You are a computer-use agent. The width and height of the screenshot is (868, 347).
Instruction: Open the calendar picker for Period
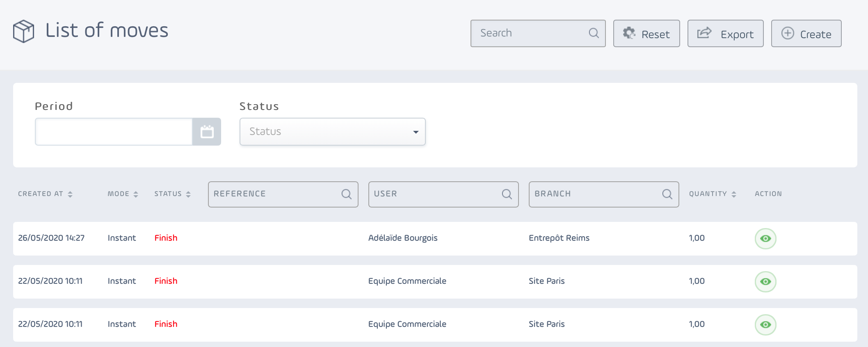(207, 132)
